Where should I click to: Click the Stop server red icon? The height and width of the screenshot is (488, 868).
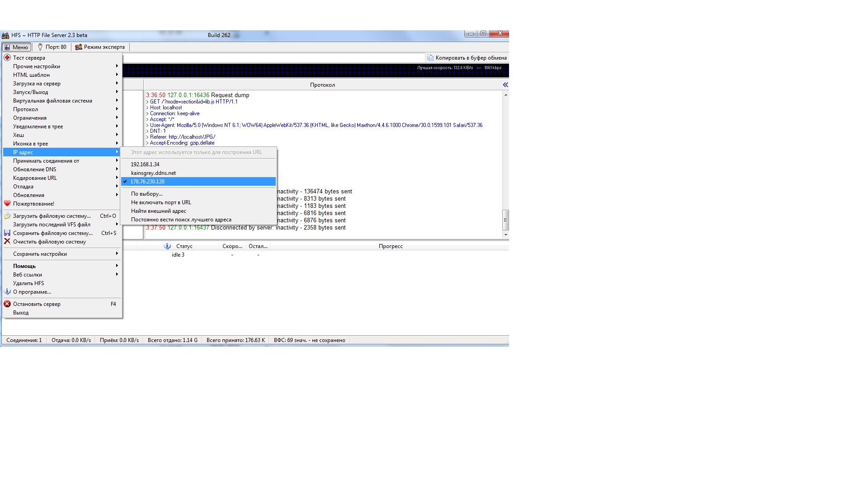coord(7,304)
